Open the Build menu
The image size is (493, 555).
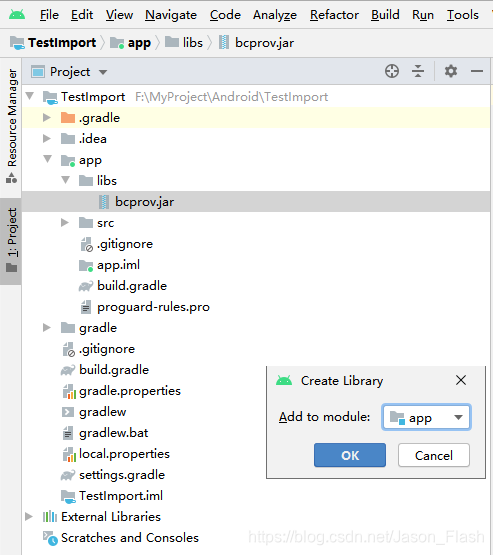point(385,15)
